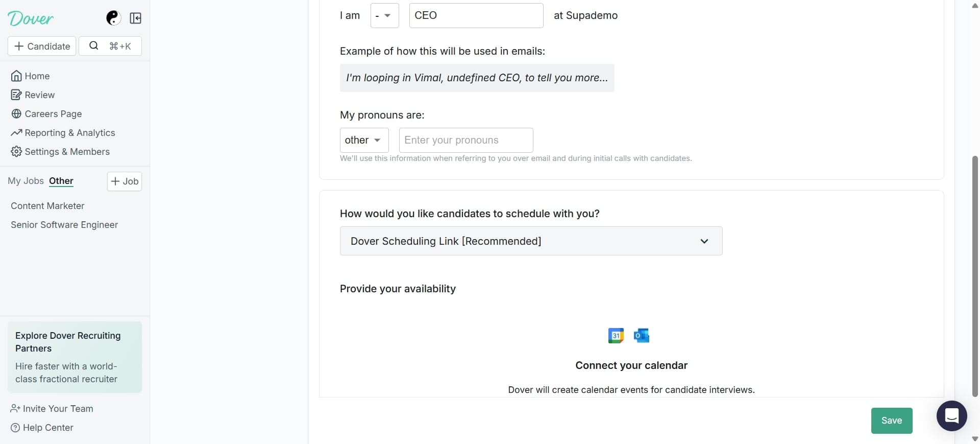Click the page vertical scrollbar
Image resolution: width=980 pixels, height=444 pixels.
coord(975,276)
